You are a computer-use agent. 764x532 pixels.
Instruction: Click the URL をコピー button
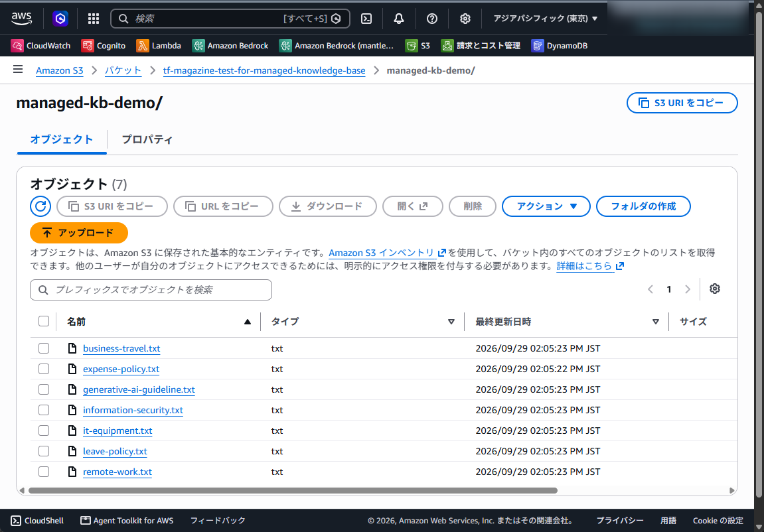pyautogui.click(x=223, y=206)
